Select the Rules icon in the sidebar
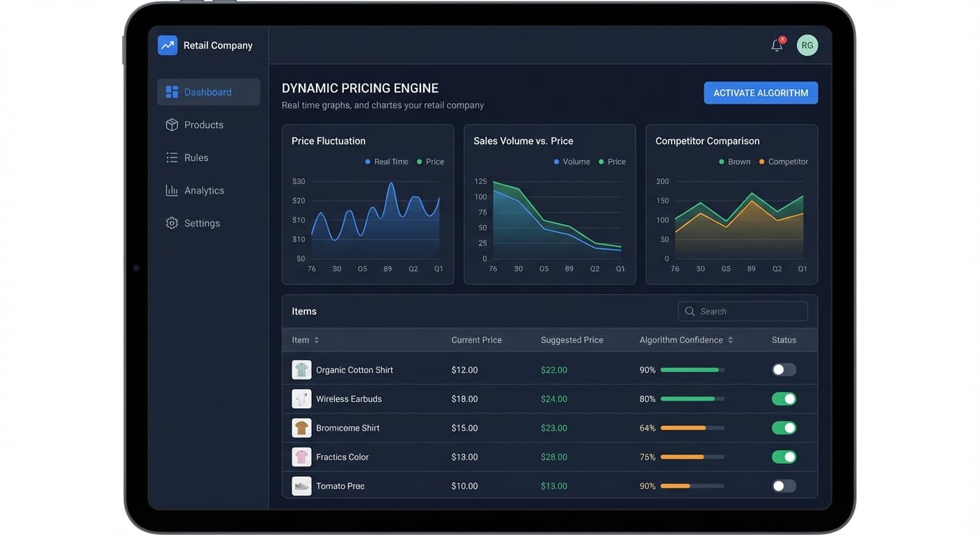The height and width of the screenshot is (535, 980). [172, 157]
